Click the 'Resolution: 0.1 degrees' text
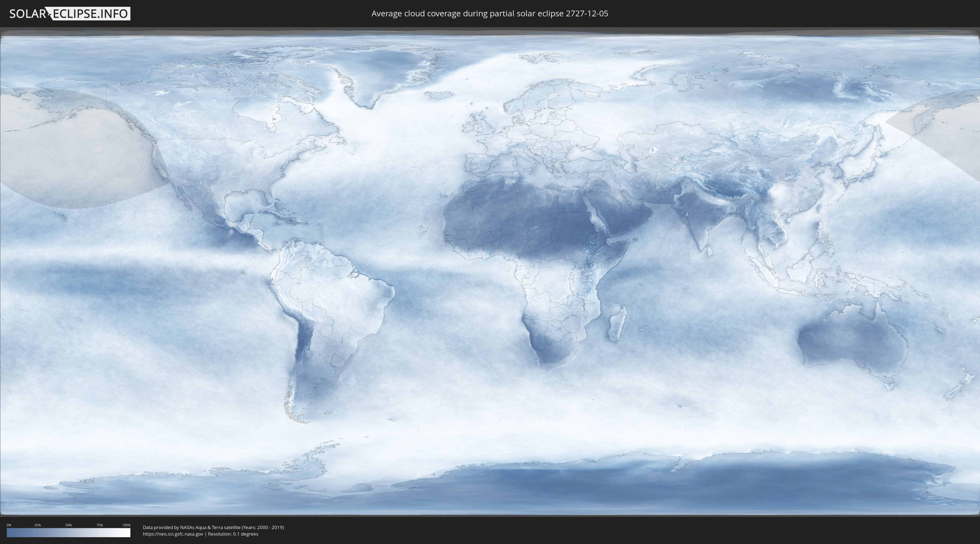 click(233, 534)
